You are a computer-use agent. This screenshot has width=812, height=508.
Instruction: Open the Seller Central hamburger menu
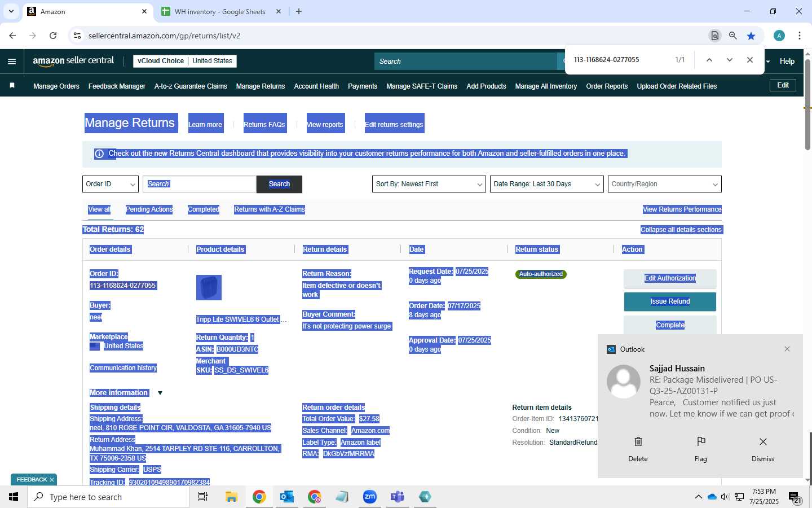(12, 62)
